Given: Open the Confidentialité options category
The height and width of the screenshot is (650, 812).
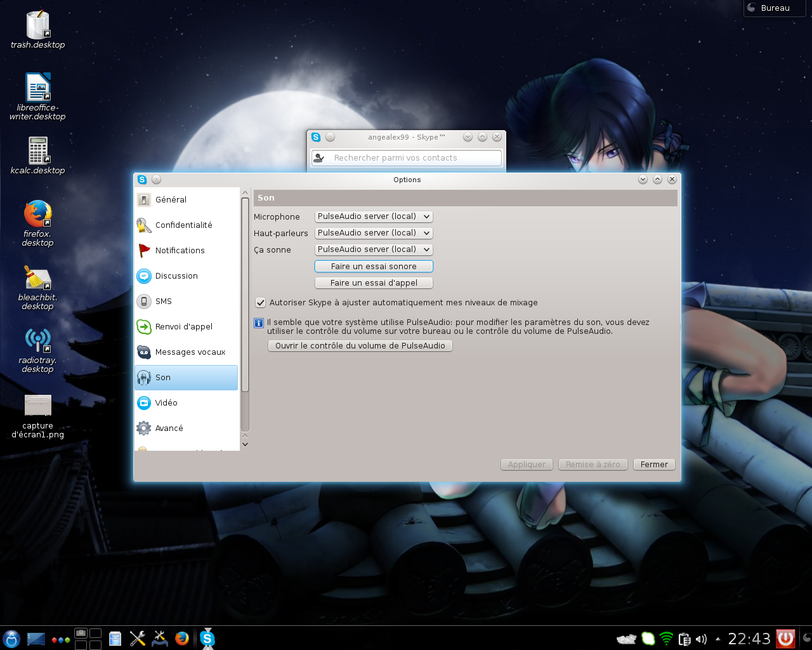Looking at the screenshot, I should click(x=187, y=225).
